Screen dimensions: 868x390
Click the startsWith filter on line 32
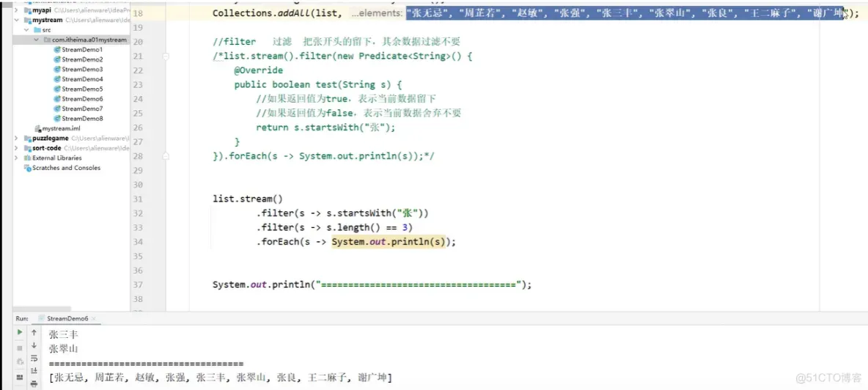tap(342, 213)
